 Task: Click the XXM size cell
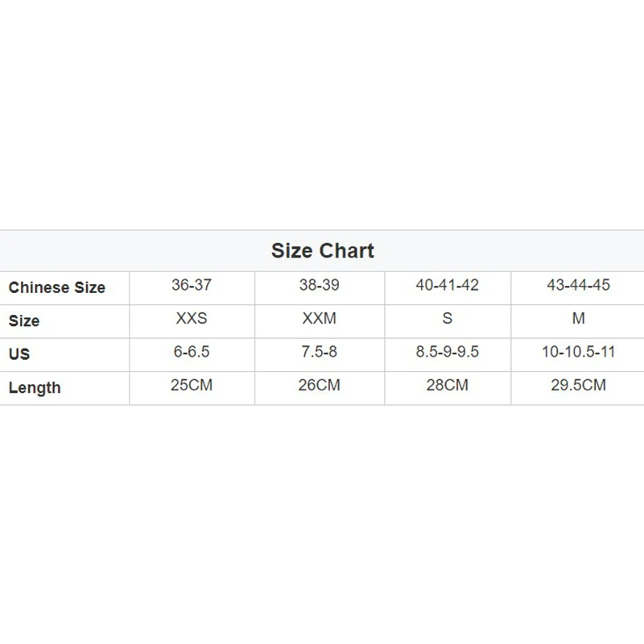pos(319,319)
